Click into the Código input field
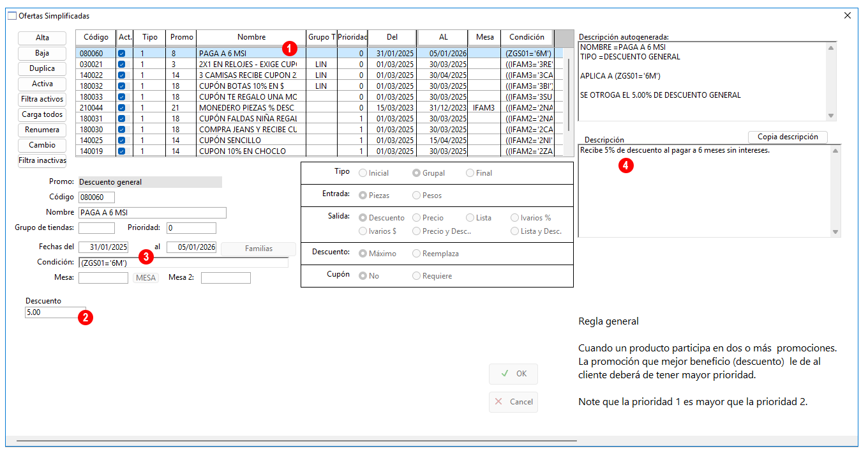The image size is (868, 453). (x=96, y=197)
